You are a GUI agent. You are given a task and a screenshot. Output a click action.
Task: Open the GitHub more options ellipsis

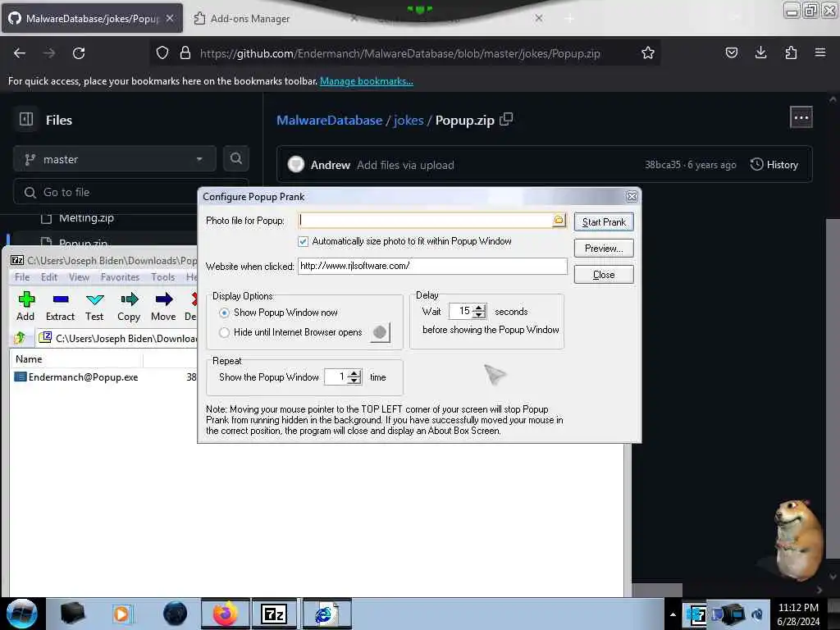pos(801,118)
